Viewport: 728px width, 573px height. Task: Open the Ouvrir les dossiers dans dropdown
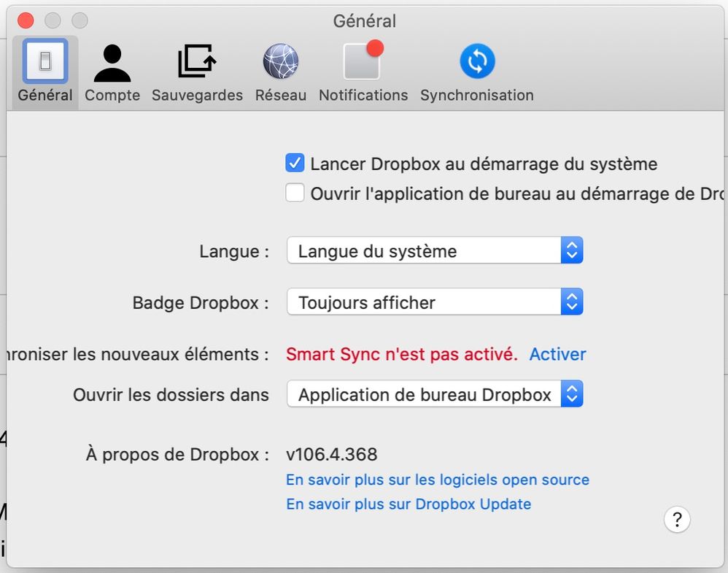point(435,394)
